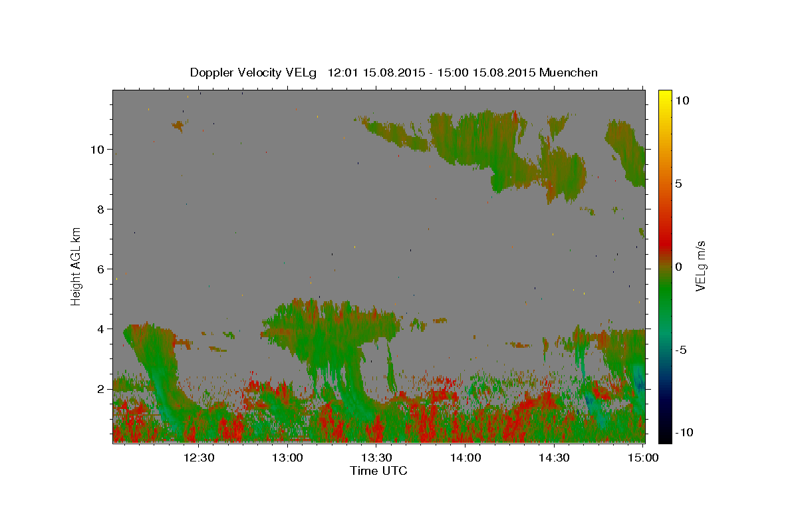Click the 'Height AGL km' axis label

[x=76, y=265]
